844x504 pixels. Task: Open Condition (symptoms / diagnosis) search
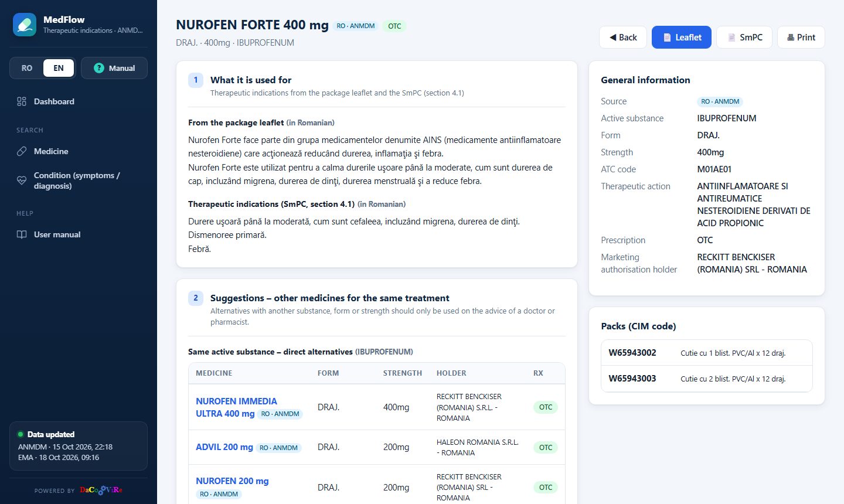pyautogui.click(x=79, y=181)
